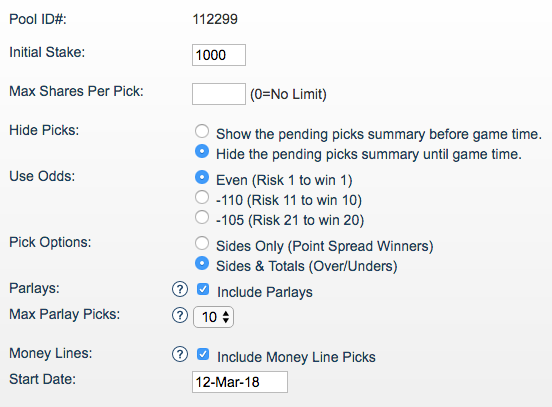Click the Start Date input field
Viewport: 552px width, 407px height.
[x=240, y=382]
